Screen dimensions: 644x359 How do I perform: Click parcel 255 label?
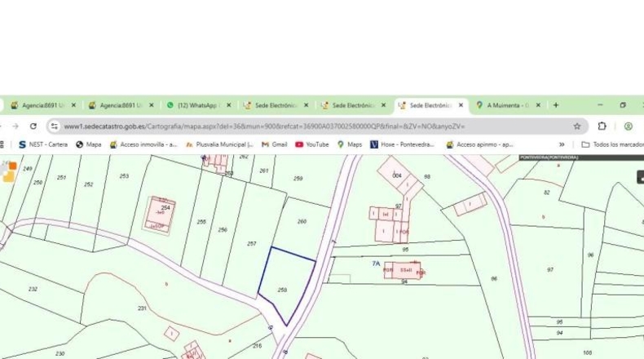point(201,222)
